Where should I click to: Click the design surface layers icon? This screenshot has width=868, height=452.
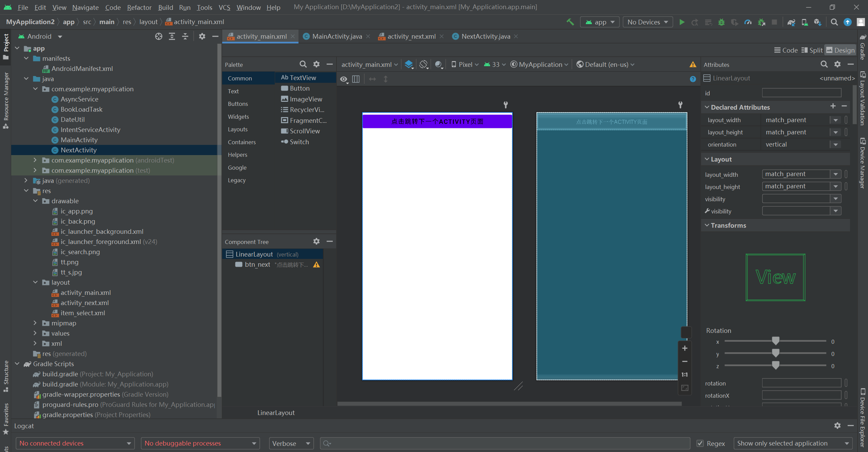pos(409,64)
